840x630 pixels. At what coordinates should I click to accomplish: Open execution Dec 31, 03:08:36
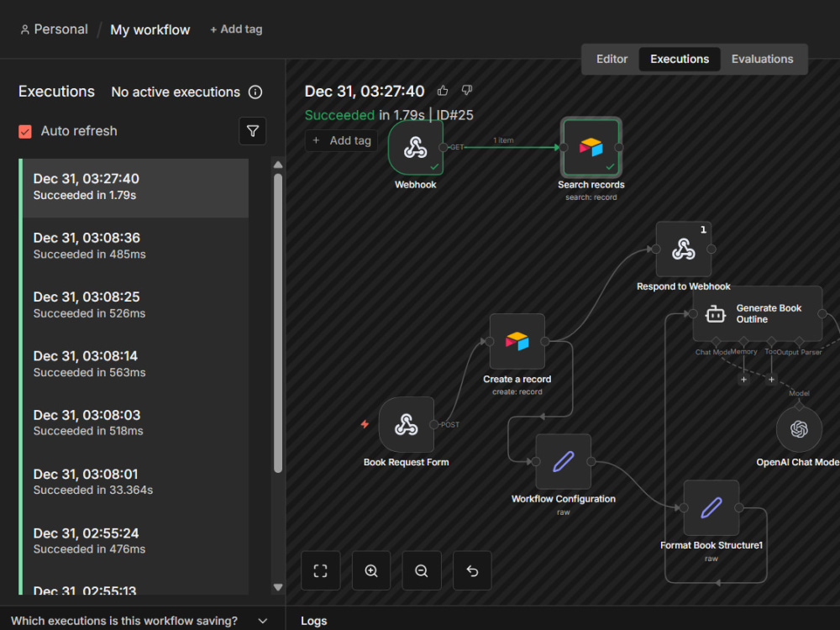[x=134, y=246]
